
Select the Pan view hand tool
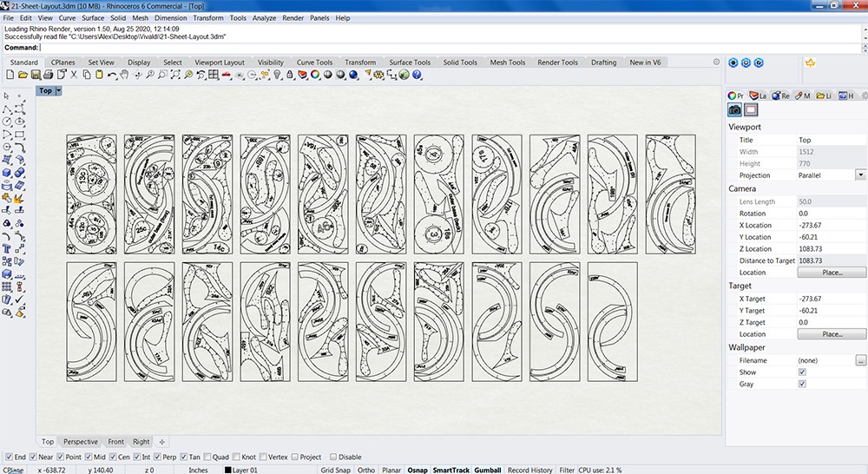coord(126,76)
